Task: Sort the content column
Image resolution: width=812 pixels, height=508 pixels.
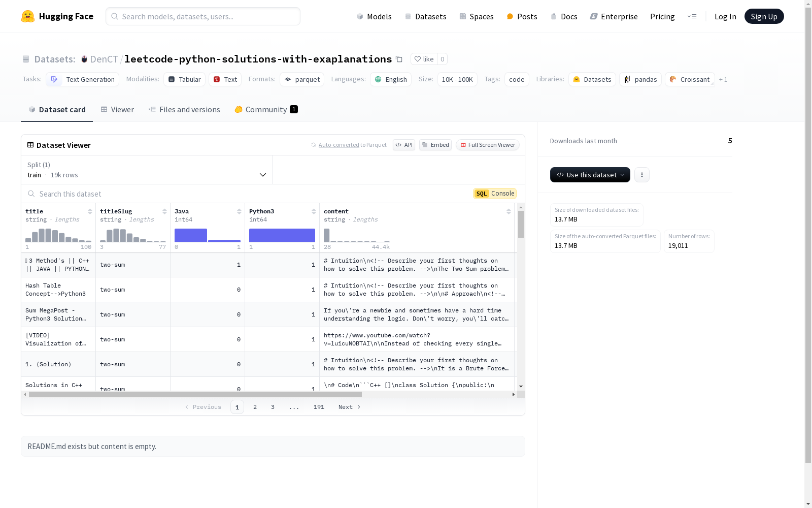Action: [509, 211]
